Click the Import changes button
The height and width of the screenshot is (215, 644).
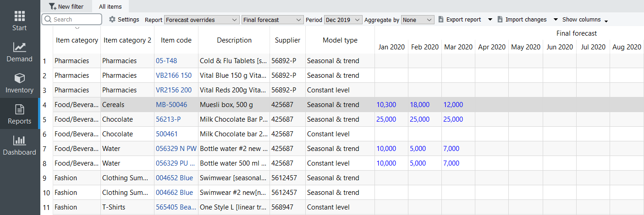pyautogui.click(x=522, y=20)
